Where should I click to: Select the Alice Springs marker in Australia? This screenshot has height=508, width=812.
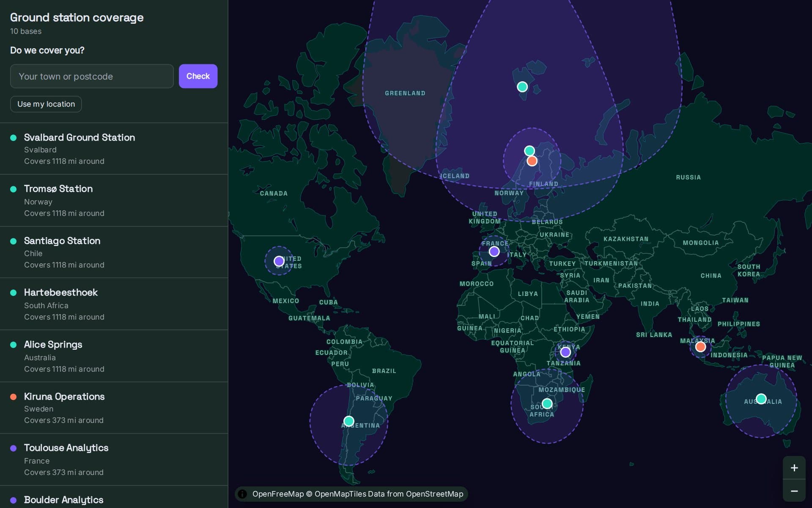pos(761,399)
